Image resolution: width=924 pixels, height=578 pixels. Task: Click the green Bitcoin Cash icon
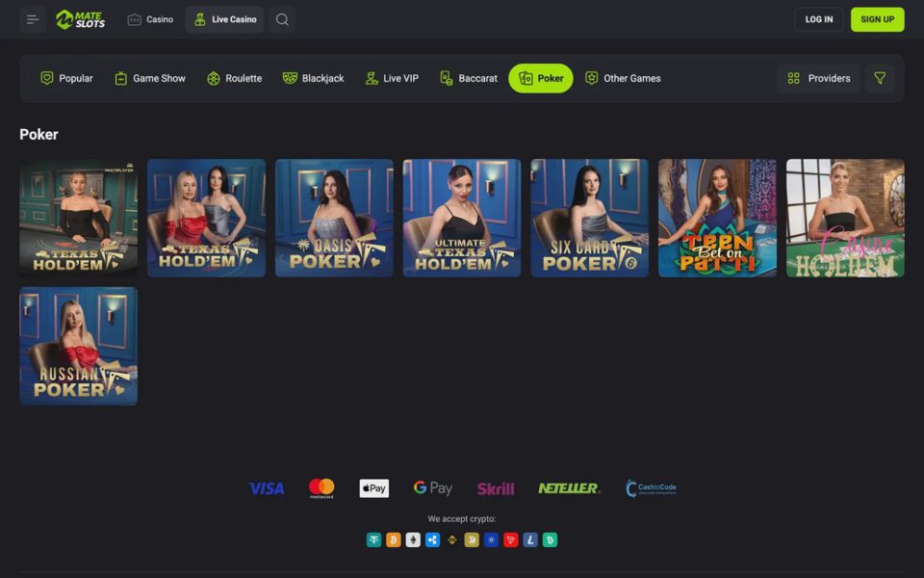coord(550,539)
